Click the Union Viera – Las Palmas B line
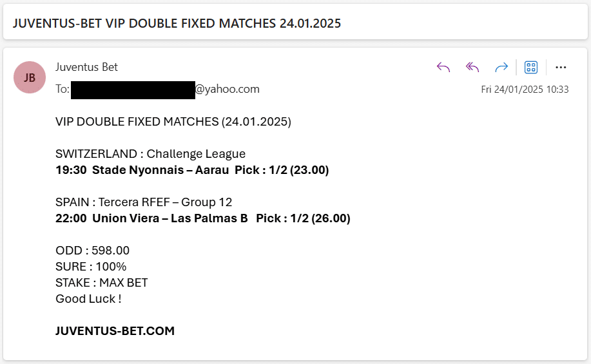Viewport: 591px width, 364px height. (203, 218)
